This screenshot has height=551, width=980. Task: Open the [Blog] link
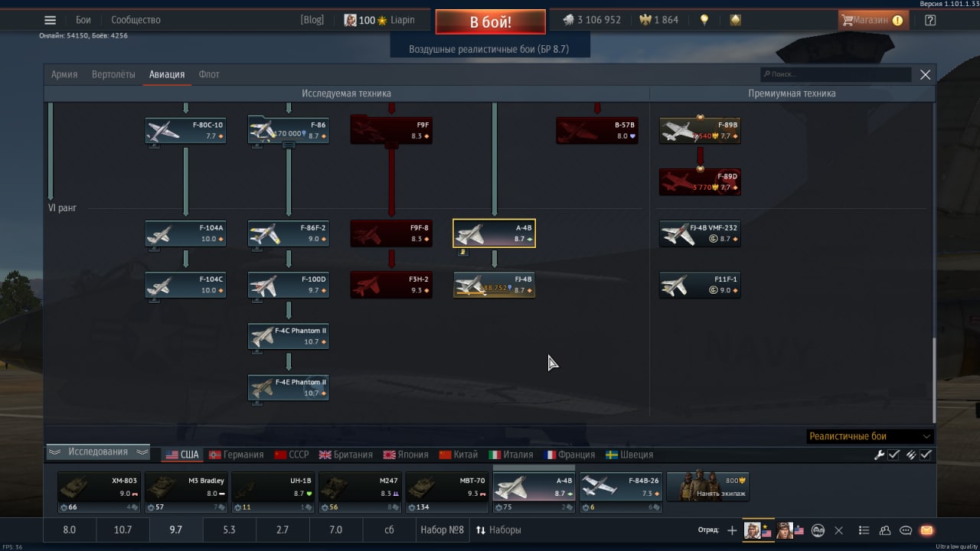click(x=312, y=20)
